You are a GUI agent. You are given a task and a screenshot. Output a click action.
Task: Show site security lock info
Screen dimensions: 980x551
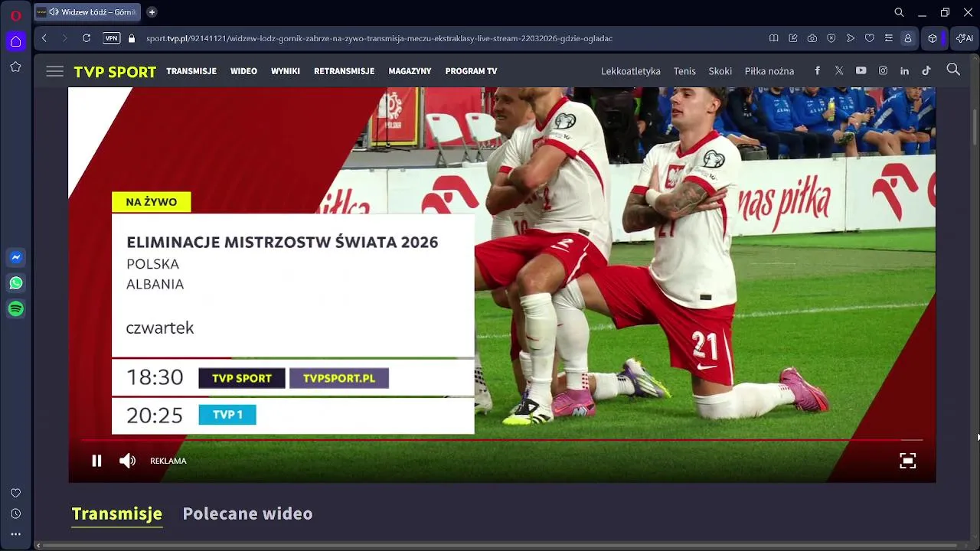(x=132, y=38)
